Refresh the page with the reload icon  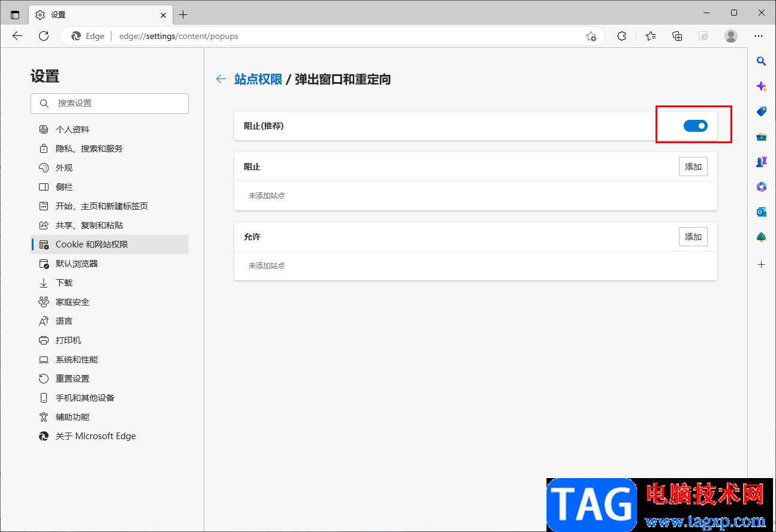44,36
